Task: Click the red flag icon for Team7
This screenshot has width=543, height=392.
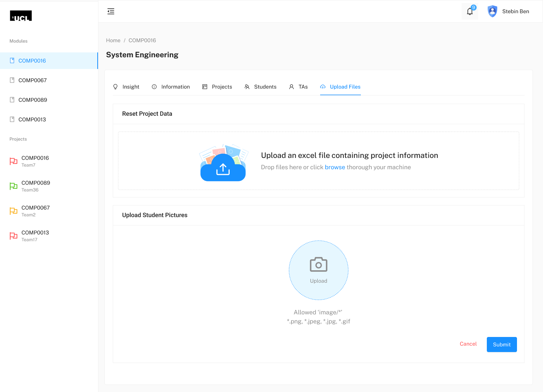Action: 14,161
